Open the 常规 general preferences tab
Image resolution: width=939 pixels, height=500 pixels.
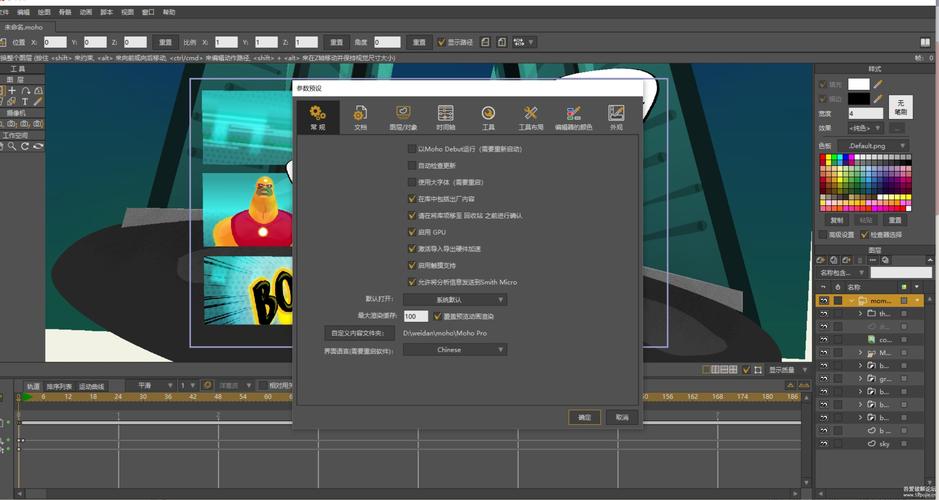tap(318, 117)
